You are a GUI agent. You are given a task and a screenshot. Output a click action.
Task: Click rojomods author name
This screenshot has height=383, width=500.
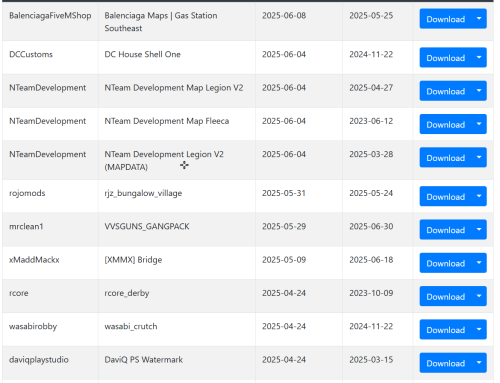tap(27, 193)
